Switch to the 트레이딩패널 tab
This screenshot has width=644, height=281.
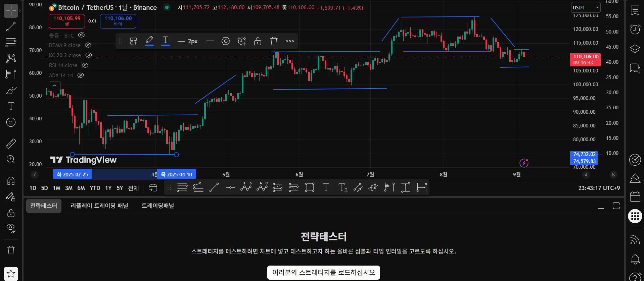(158, 206)
